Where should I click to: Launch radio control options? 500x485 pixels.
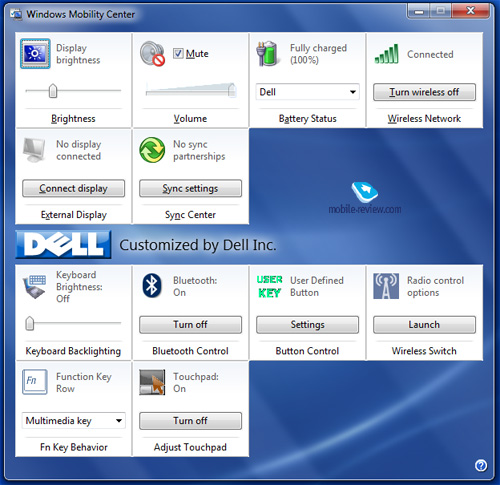424,325
